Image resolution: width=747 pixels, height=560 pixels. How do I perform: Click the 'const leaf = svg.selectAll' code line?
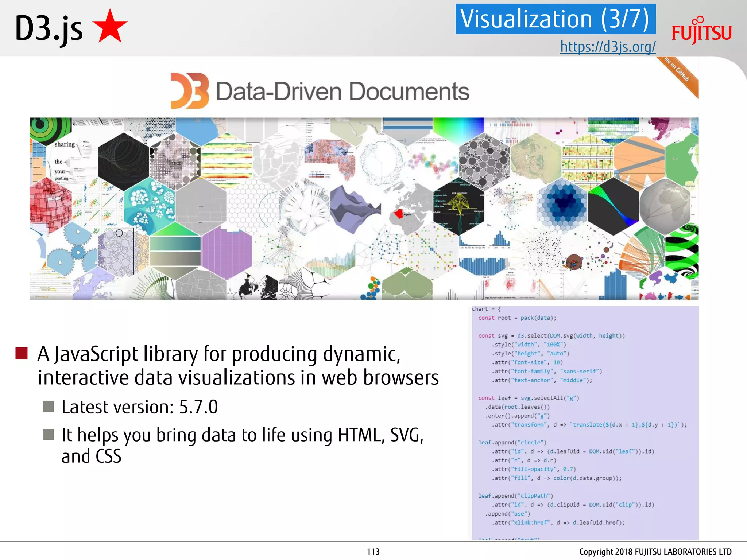pyautogui.click(x=529, y=398)
